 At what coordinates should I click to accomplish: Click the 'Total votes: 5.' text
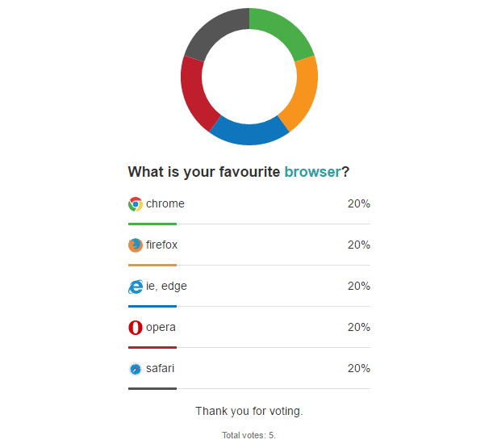248,435
